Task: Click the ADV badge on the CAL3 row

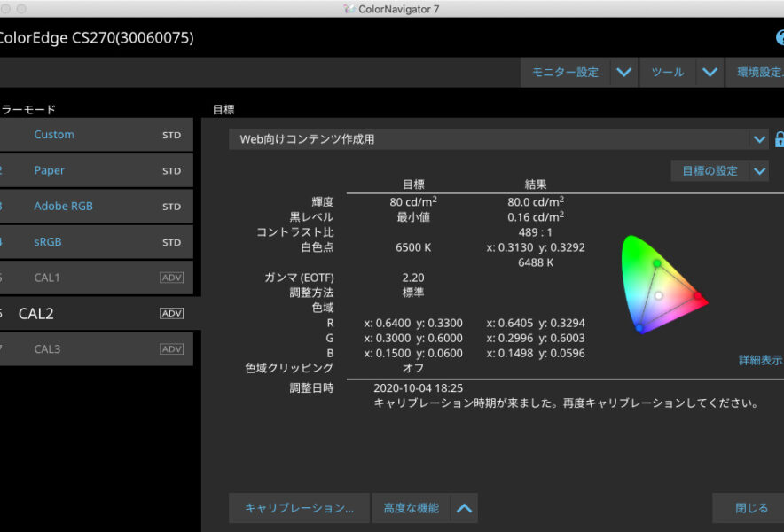Action: 171,349
